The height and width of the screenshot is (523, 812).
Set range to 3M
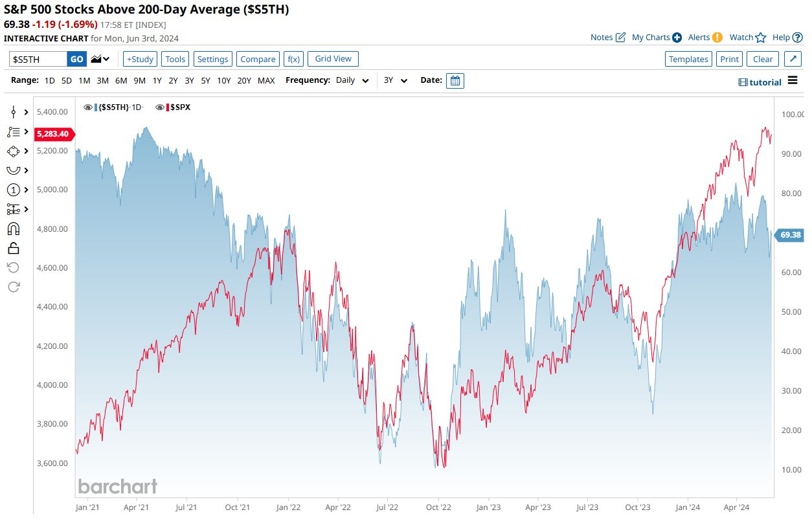(x=102, y=81)
